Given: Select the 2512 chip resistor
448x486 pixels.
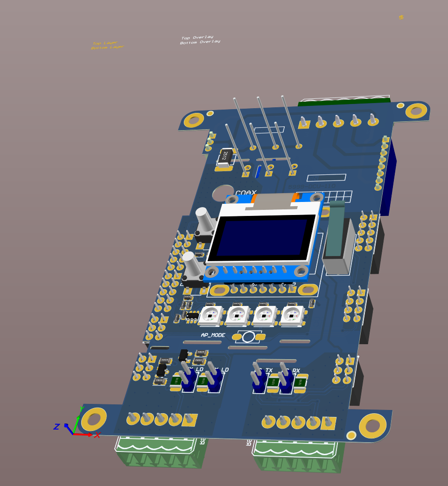Looking at the screenshot, I should pos(226,157).
